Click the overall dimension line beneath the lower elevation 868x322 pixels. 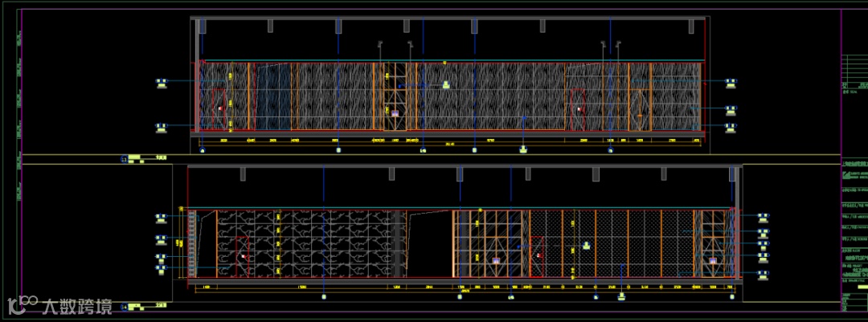pos(464,291)
